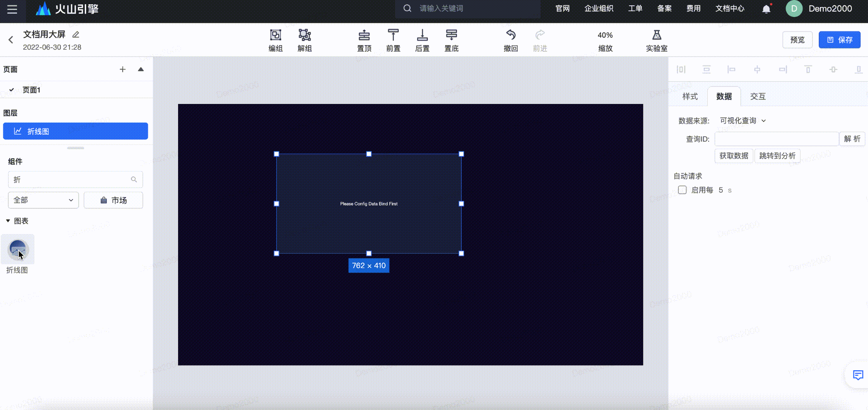Click the auto-request interval value 5
The width and height of the screenshot is (868, 410).
tap(721, 190)
